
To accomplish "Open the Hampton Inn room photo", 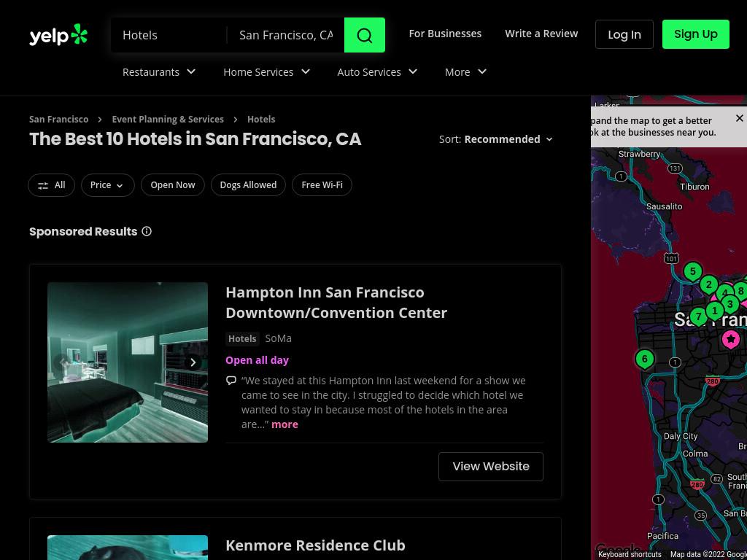I will [x=128, y=362].
